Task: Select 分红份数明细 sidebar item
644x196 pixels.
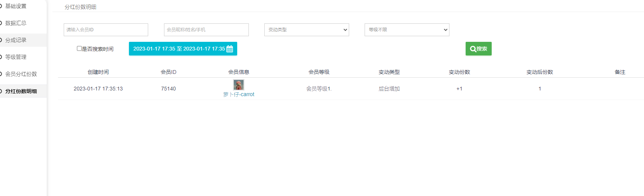Action: pos(21,91)
